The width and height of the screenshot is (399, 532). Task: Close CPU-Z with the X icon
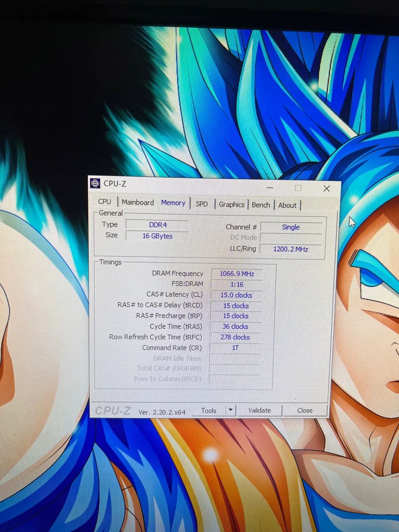pyautogui.click(x=327, y=189)
